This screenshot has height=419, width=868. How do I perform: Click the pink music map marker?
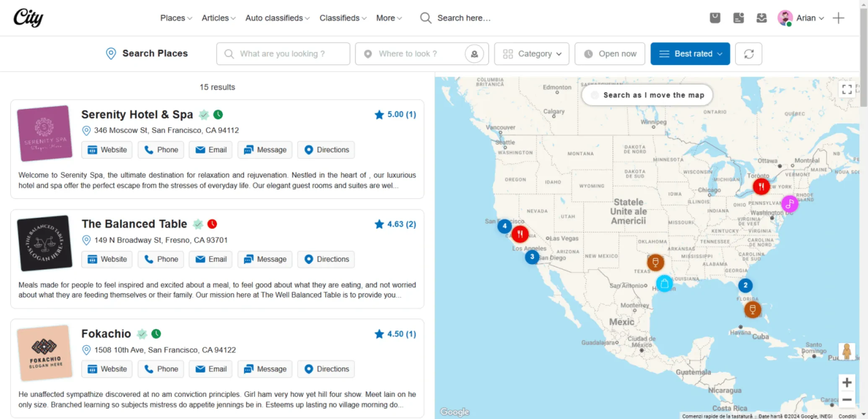pos(790,204)
